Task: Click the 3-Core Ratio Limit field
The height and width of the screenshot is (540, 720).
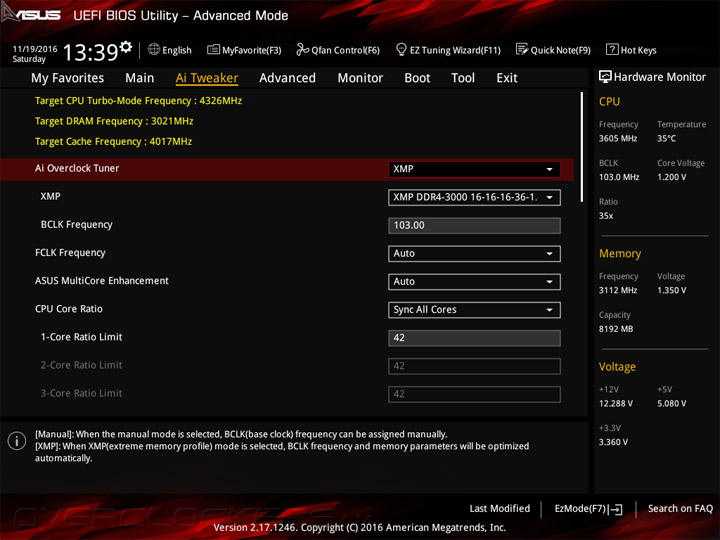Action: (474, 394)
